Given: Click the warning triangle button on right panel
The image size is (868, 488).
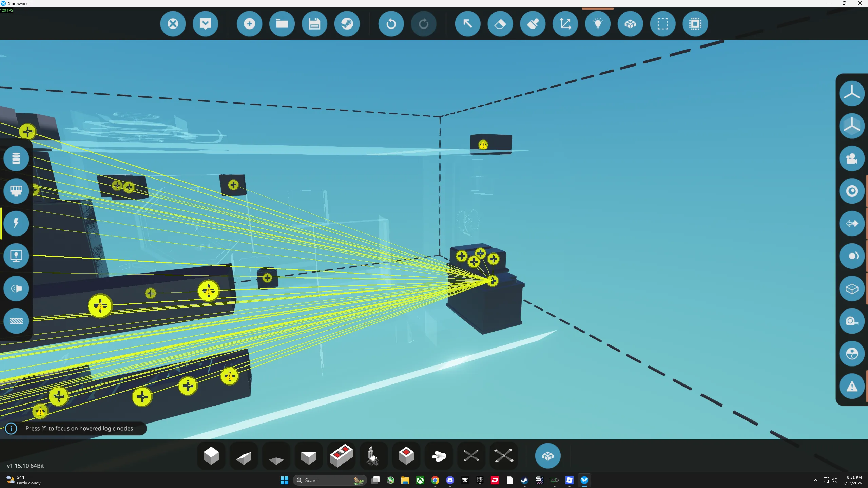Looking at the screenshot, I should pos(851,387).
